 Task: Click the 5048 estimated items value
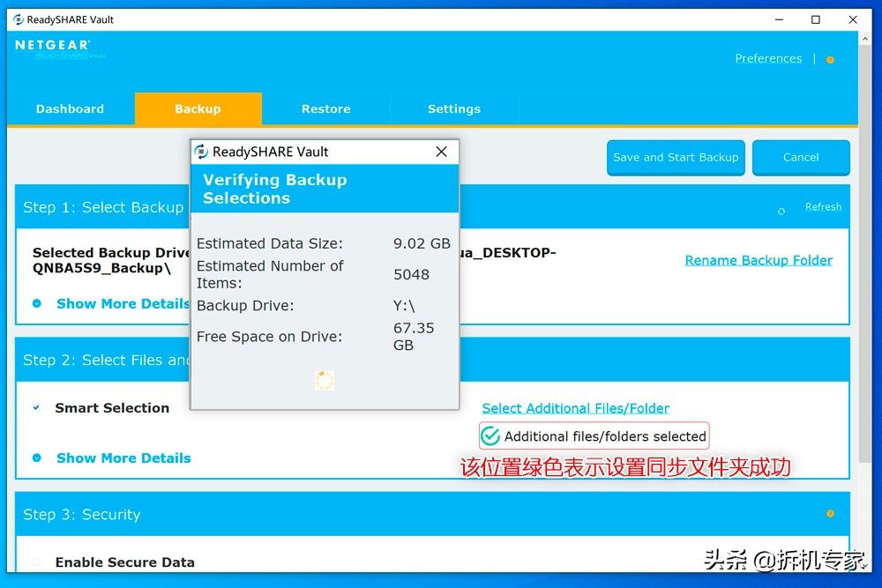tap(411, 274)
